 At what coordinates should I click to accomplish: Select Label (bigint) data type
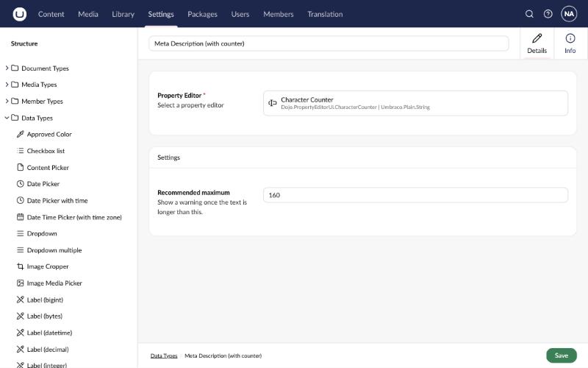point(45,300)
